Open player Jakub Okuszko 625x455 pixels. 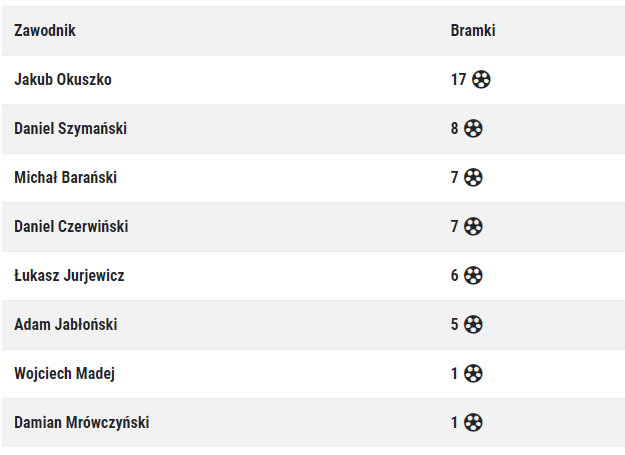tap(63, 79)
